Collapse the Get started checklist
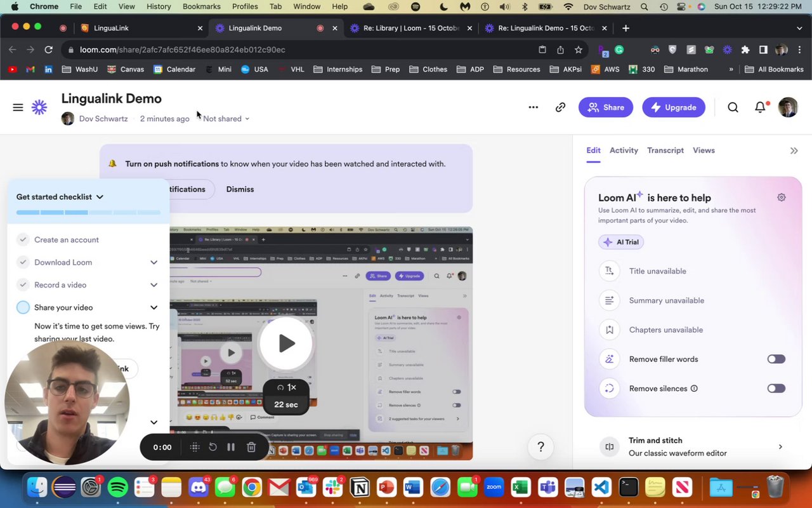Screen dimensions: 812x508 (100, 197)
